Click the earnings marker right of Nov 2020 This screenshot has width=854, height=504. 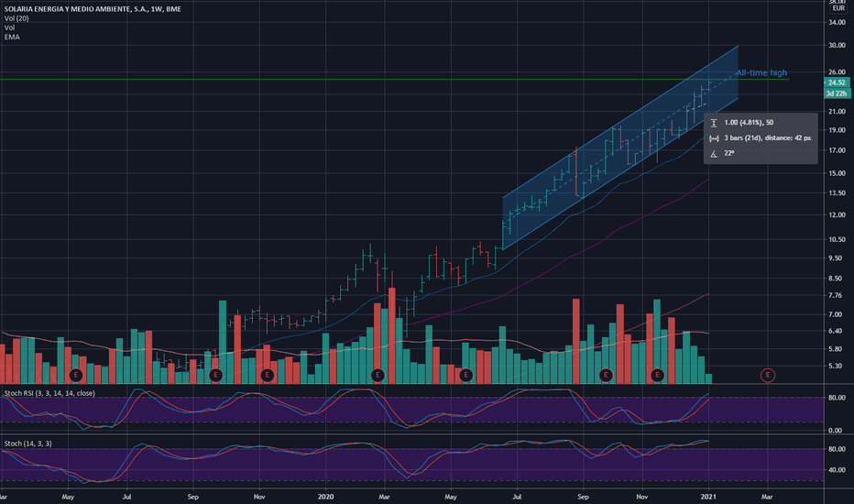pos(657,375)
